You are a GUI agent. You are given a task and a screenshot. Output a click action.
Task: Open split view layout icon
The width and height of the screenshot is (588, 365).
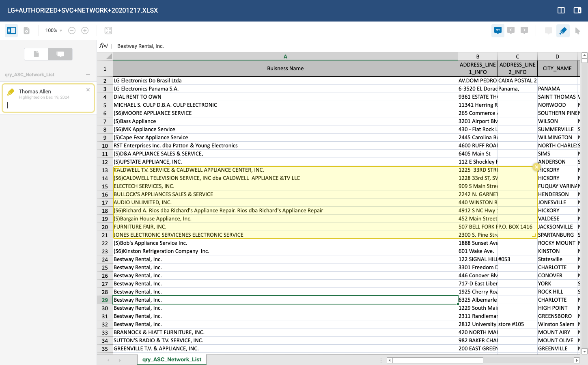[561, 11]
